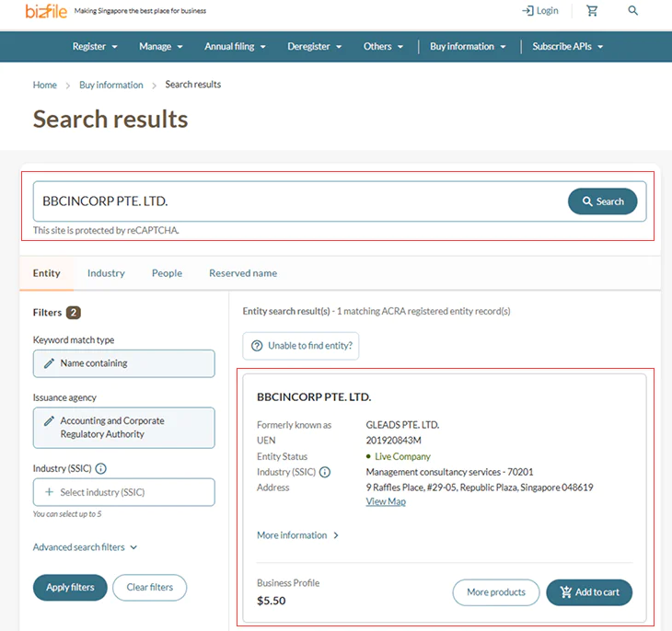Expand the Annual filing menu
The image size is (672, 631).
[235, 46]
